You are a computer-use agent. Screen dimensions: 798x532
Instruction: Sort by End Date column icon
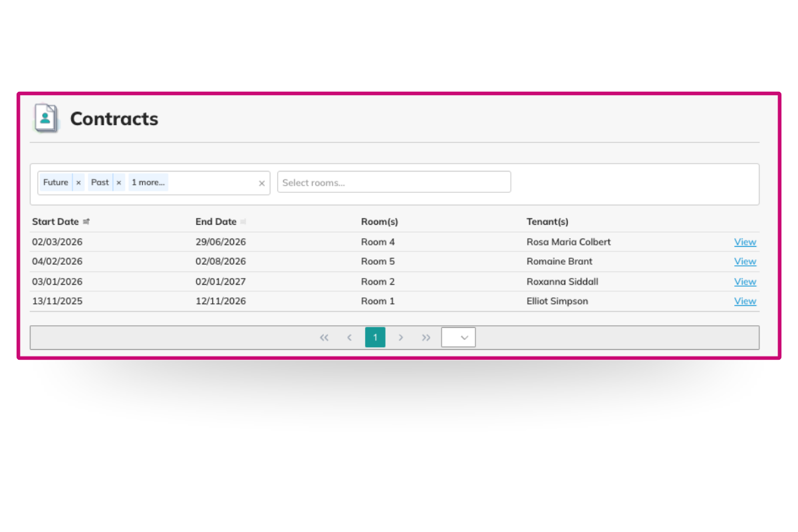click(243, 222)
